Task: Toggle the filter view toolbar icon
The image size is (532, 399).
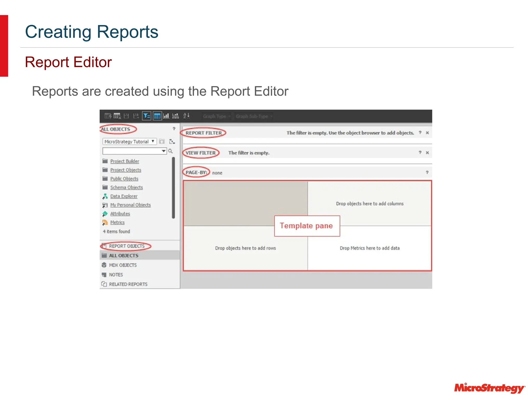Action: coord(147,116)
